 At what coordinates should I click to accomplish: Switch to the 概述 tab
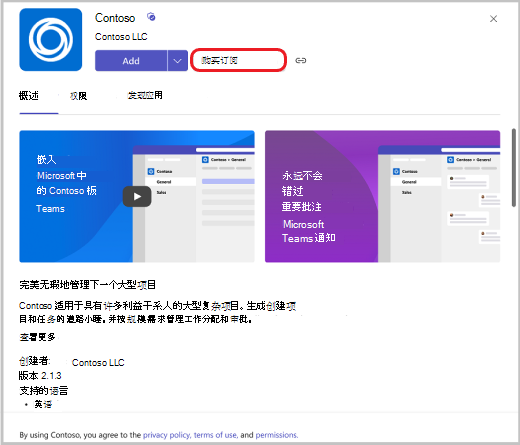pyautogui.click(x=29, y=96)
